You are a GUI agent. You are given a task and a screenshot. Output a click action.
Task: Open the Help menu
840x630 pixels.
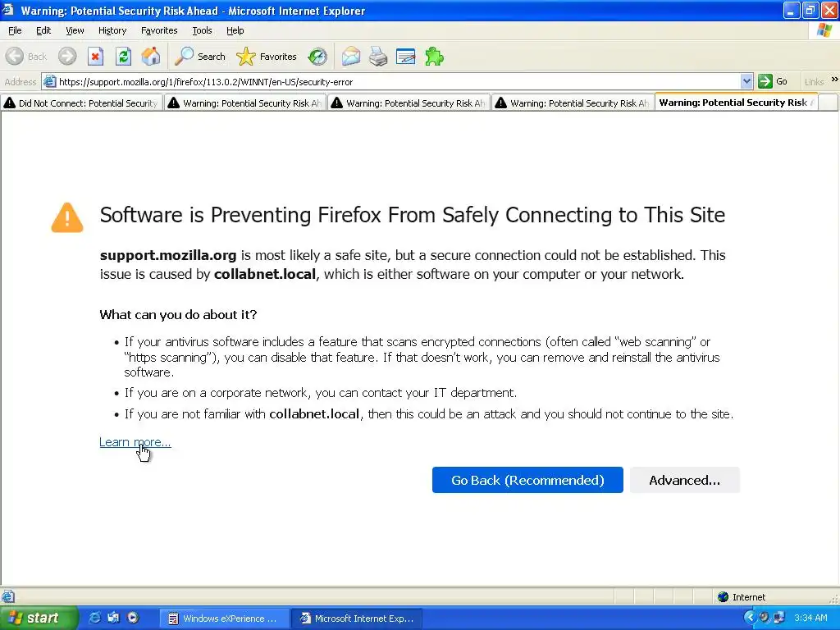coord(235,30)
